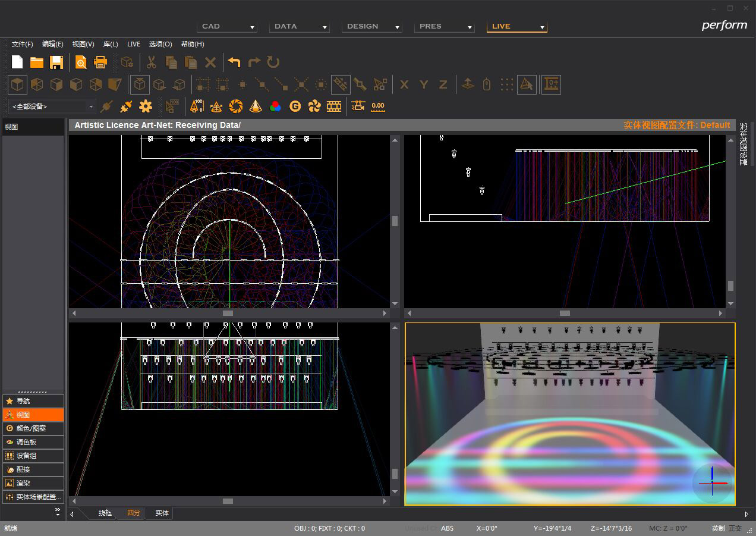Open the RGB color mixing tool
The width and height of the screenshot is (756, 536).
pyautogui.click(x=275, y=106)
